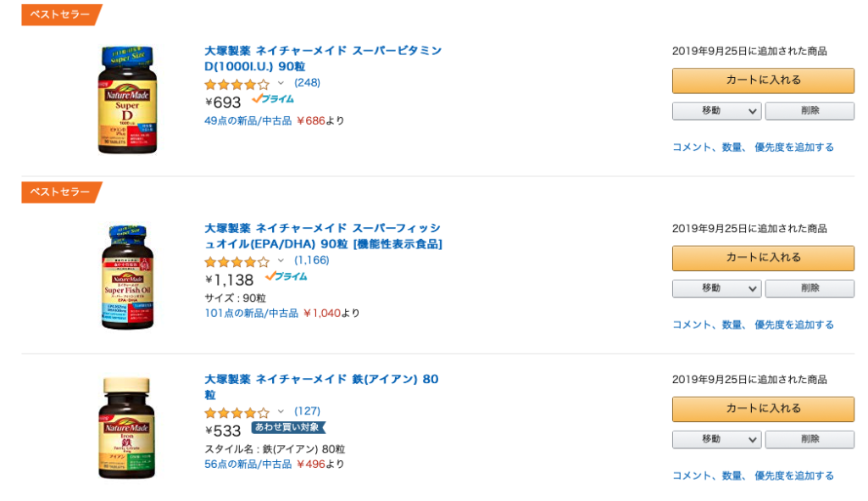
Task: Open 移動 dropdown for the Iron item
Action: [717, 439]
